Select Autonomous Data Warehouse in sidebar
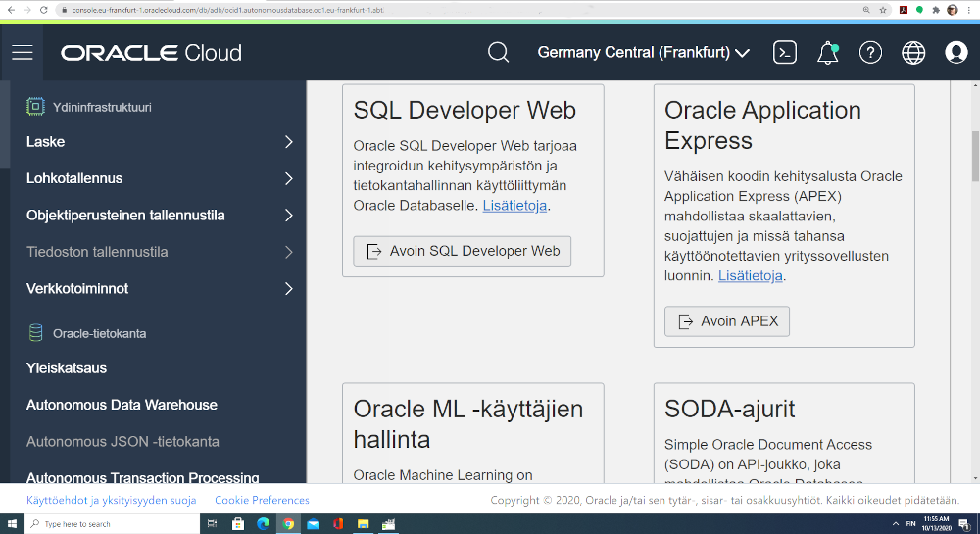This screenshot has height=534, width=980. pos(122,405)
